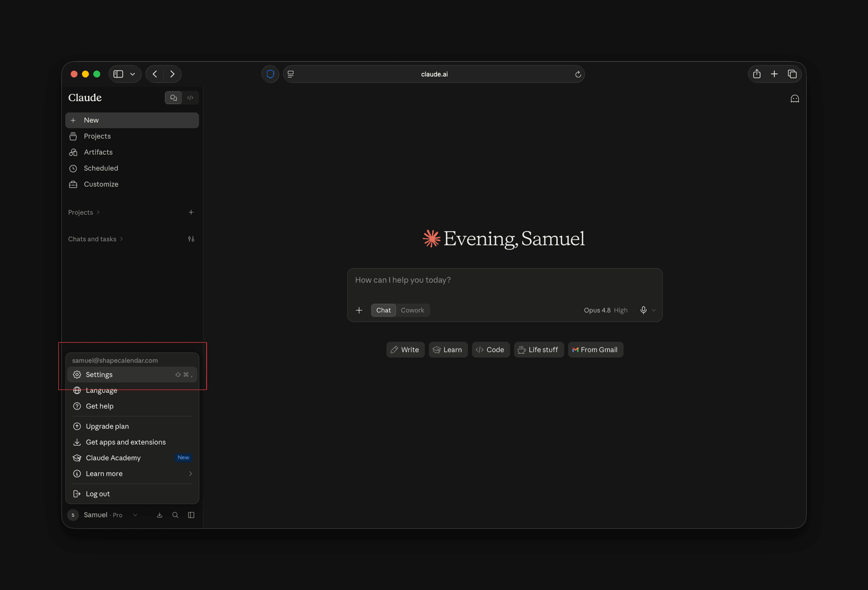Open the incognito ghost icon
Screen dimensions: 868x590
[795, 99]
